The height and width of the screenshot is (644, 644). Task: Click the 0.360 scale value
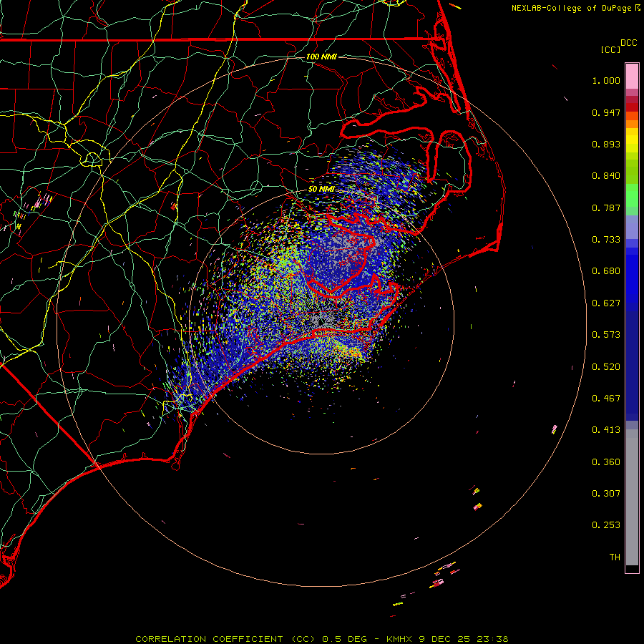(606, 462)
